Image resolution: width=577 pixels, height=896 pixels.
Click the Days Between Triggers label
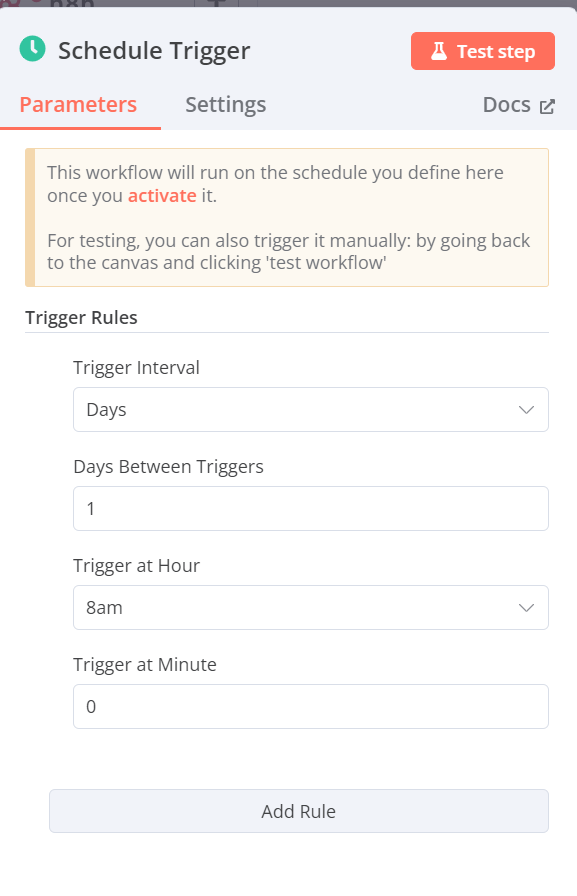pos(169,467)
